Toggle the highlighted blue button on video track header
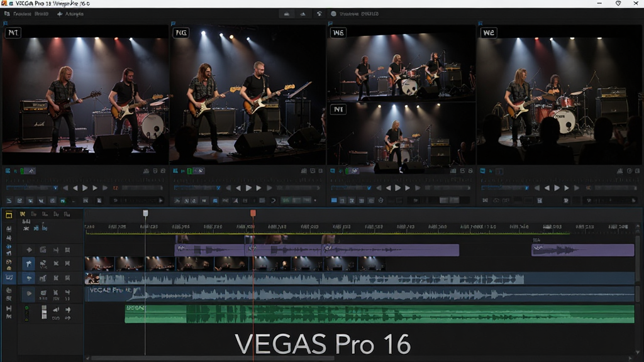 tap(28, 263)
